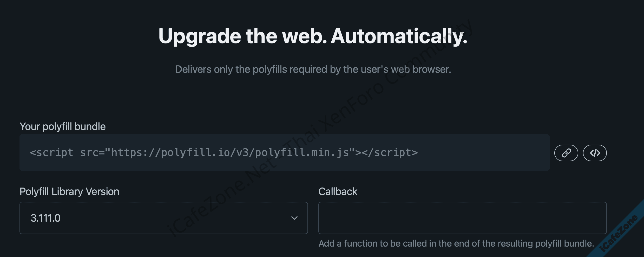Click the "Callback" field label

338,192
